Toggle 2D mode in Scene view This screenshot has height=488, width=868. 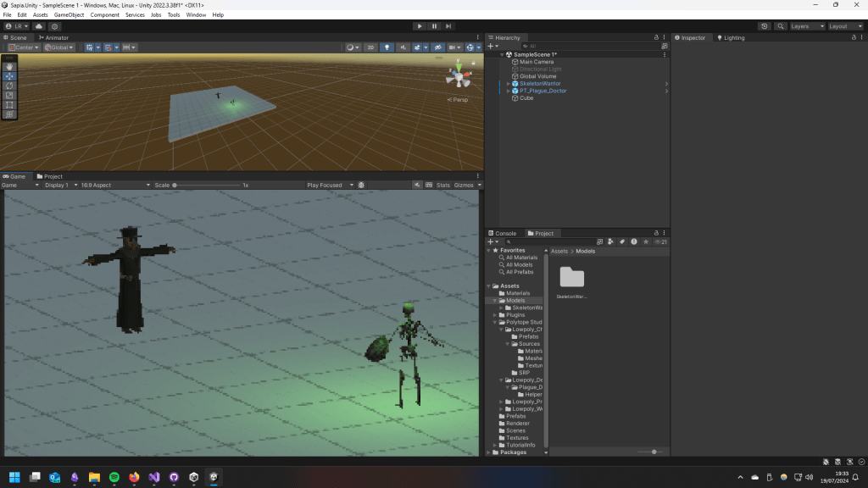[370, 47]
